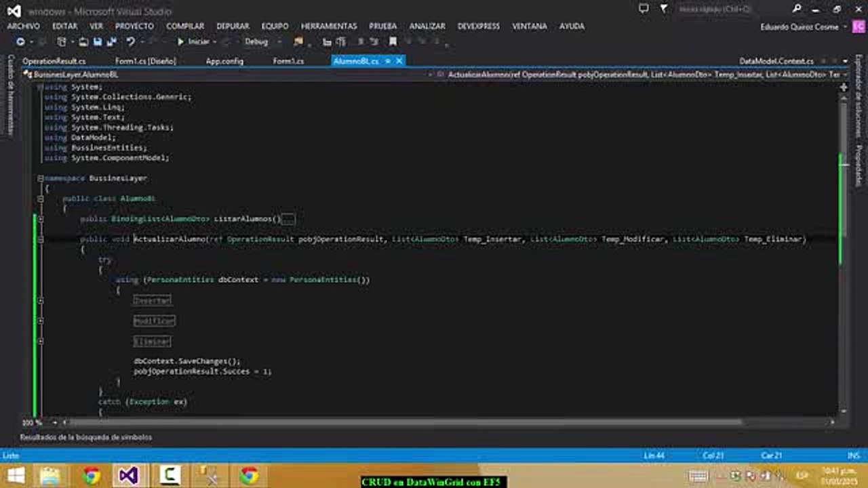The width and height of the screenshot is (868, 488).
Task: Click the Save All toolbar icon
Action: [x=111, y=42]
